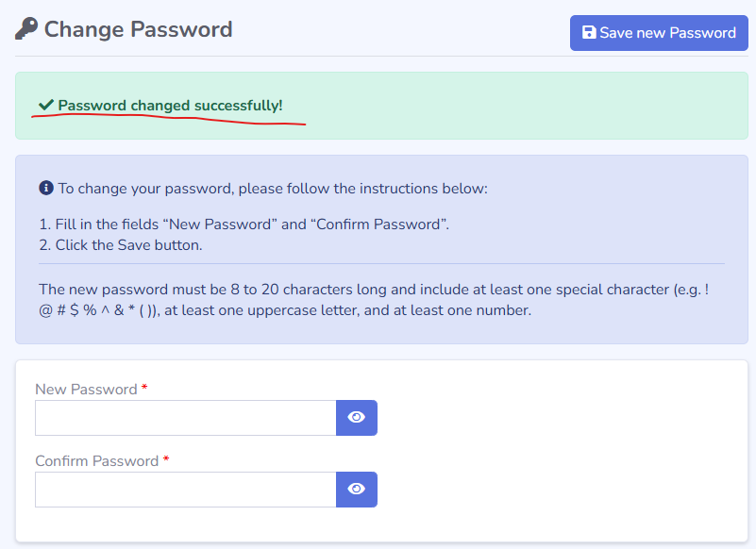Click the Change Password page heading
This screenshot has height=549, width=756.
click(x=138, y=29)
